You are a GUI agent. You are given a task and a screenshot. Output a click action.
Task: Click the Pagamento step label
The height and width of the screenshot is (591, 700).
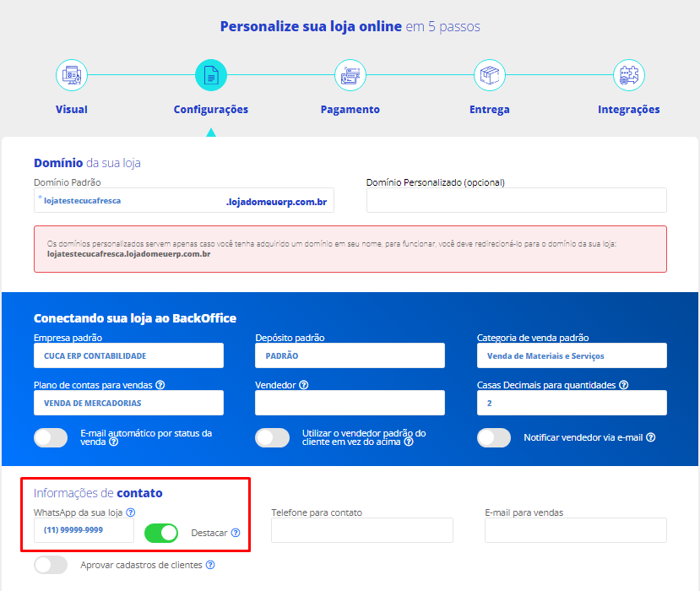[x=350, y=110]
